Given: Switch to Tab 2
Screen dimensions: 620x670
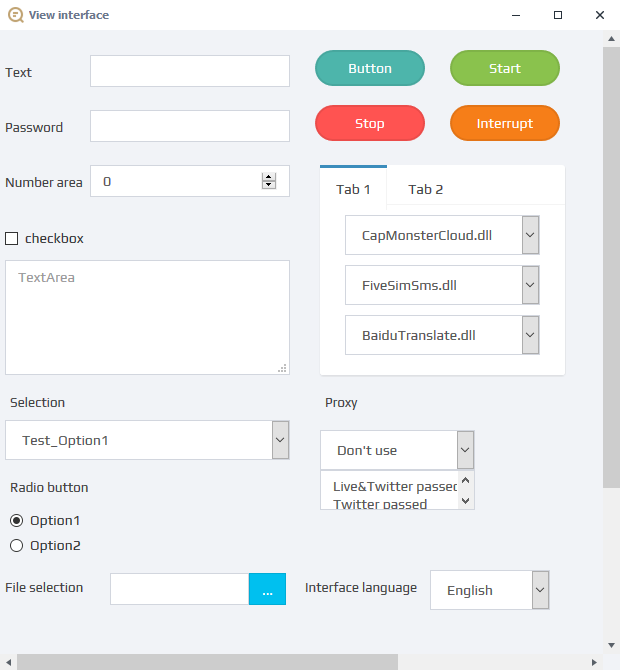Looking at the screenshot, I should pos(426,189).
